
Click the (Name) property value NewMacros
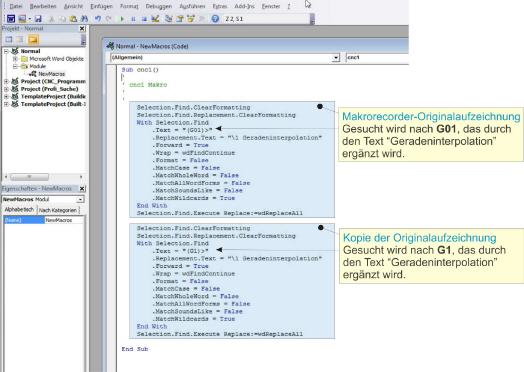pyautogui.click(x=64, y=220)
